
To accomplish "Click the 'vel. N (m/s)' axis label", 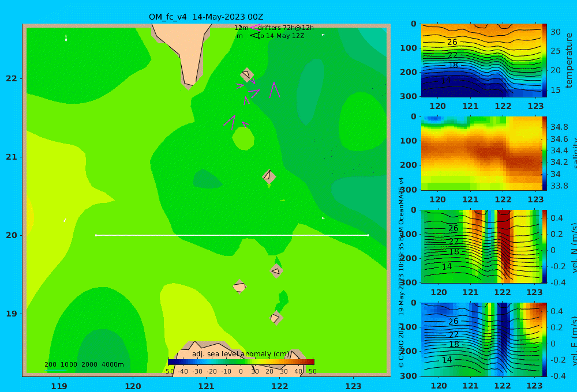I will (575, 247).
